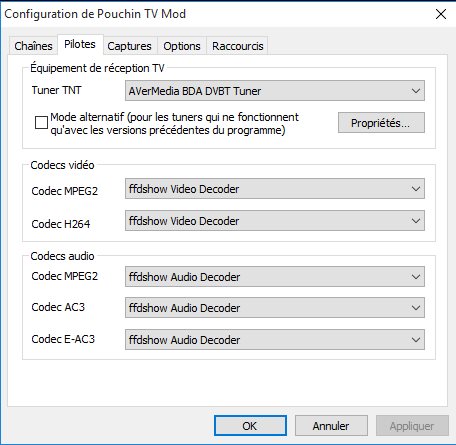This screenshot has height=445, width=456.
Task: Open the Captures tab
Action: pos(129,46)
